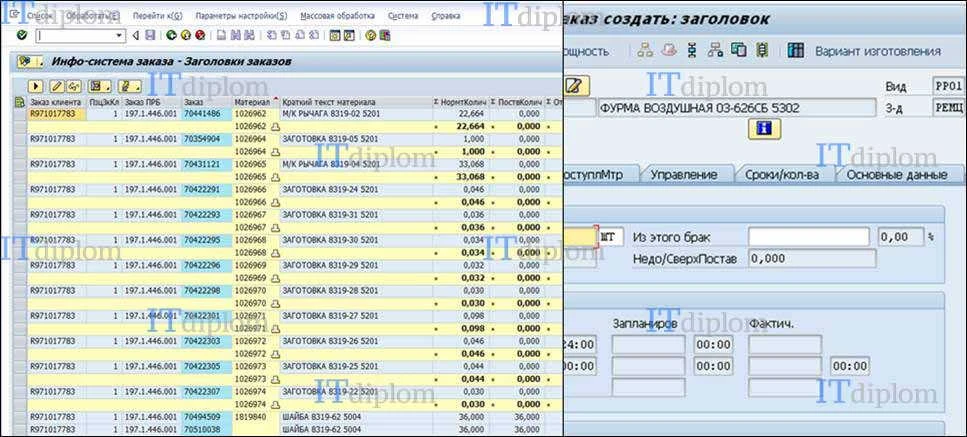Click order number 70494509 cell
This screenshot has height=437, width=967.
click(x=207, y=417)
